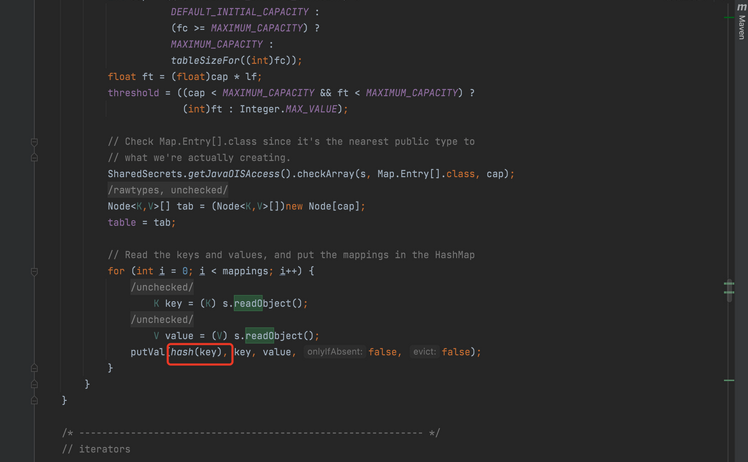This screenshot has height=462, width=748.
Task: Click the '/rawtypes, unchecked/' folded annotation
Action: pos(168,190)
